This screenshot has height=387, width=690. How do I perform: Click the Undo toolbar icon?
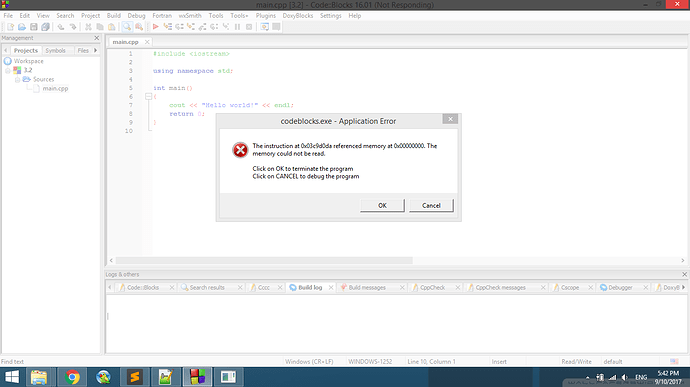click(x=61, y=27)
